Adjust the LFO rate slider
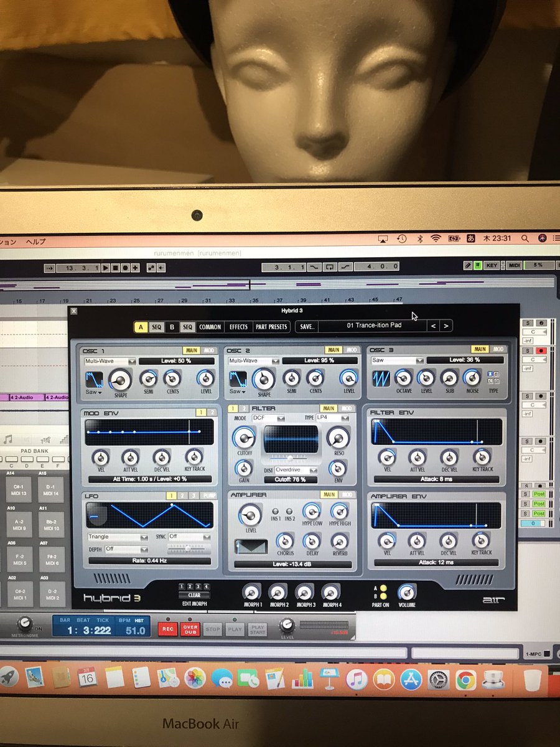This screenshot has width=560, height=747. pyautogui.click(x=189, y=549)
